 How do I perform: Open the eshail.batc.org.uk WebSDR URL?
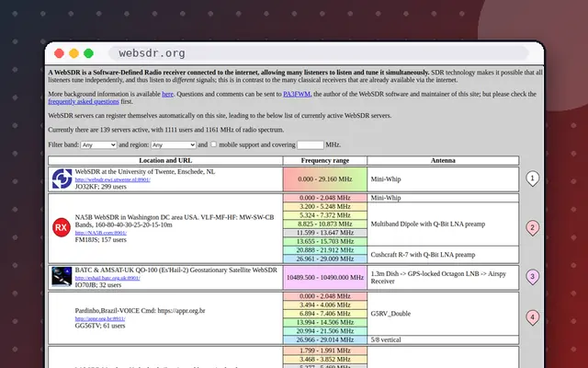(x=107, y=278)
